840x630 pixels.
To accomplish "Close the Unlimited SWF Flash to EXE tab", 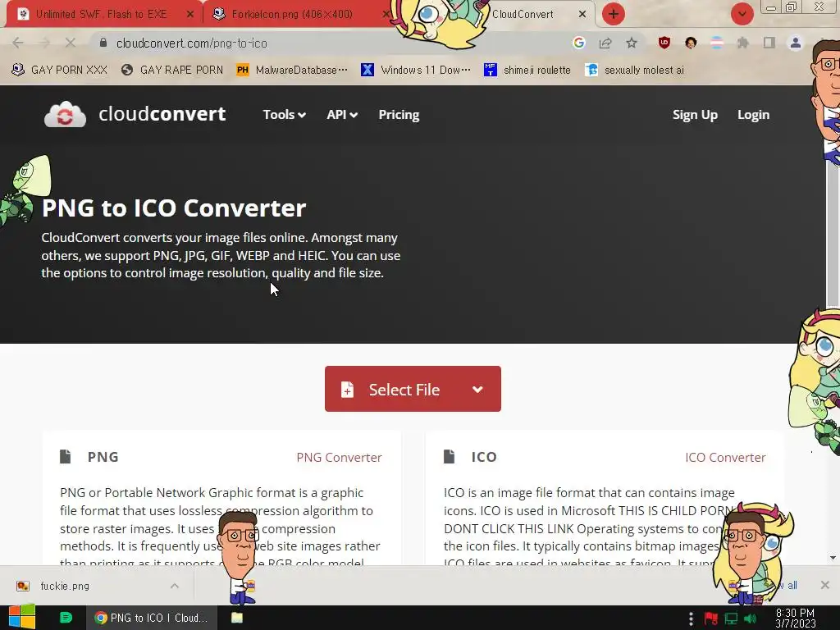I will point(189,15).
